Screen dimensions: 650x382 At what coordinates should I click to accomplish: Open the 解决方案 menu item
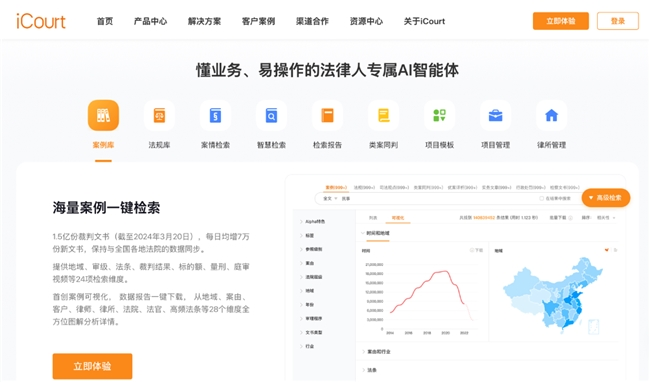204,21
